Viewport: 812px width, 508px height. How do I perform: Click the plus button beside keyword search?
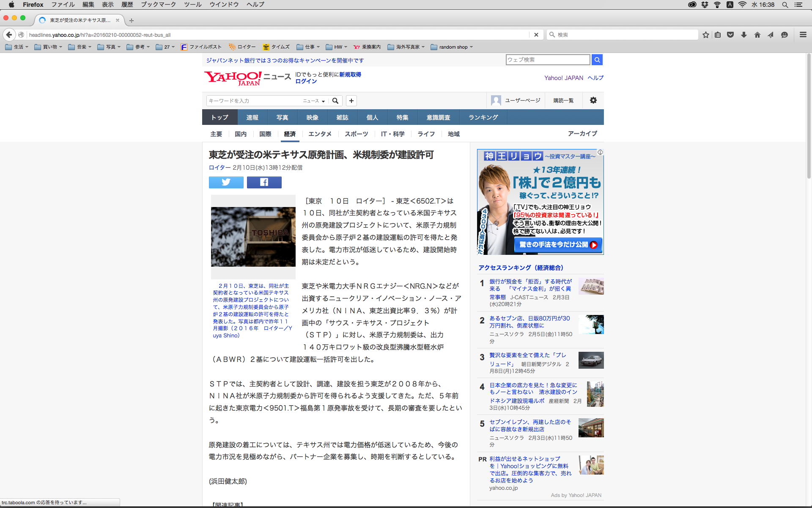point(351,101)
